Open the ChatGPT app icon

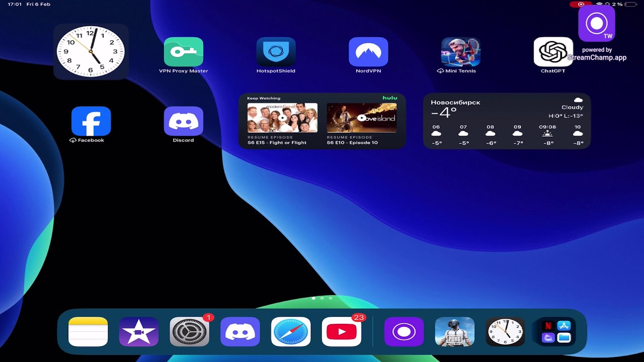tap(553, 52)
